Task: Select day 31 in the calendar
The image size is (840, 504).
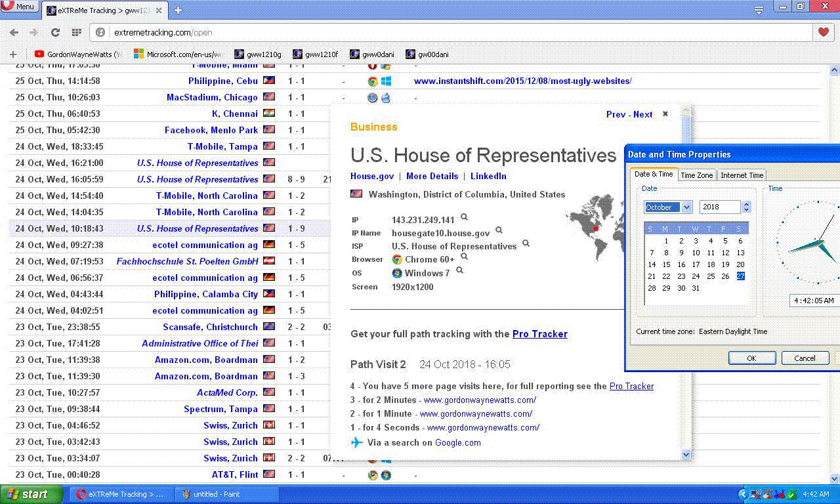Action: coord(696,288)
